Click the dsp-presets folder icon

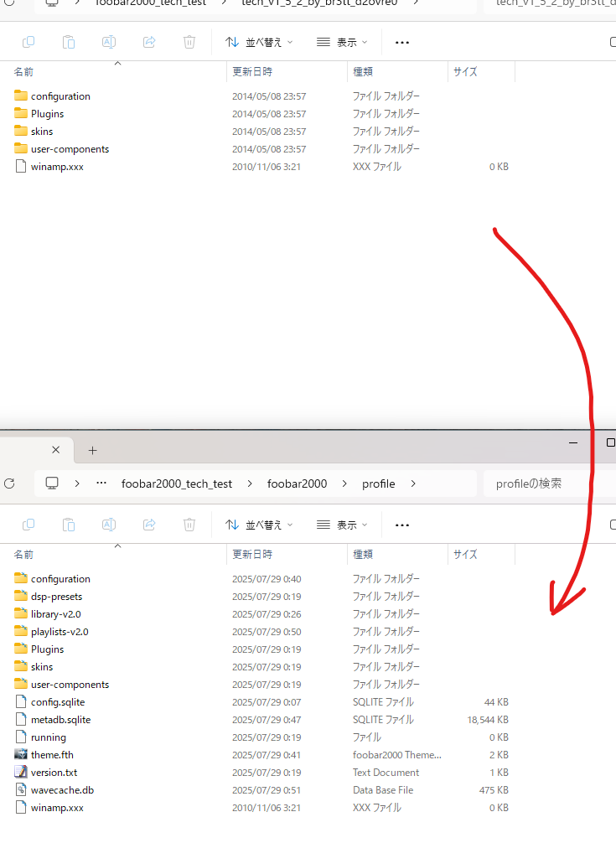tap(20, 596)
